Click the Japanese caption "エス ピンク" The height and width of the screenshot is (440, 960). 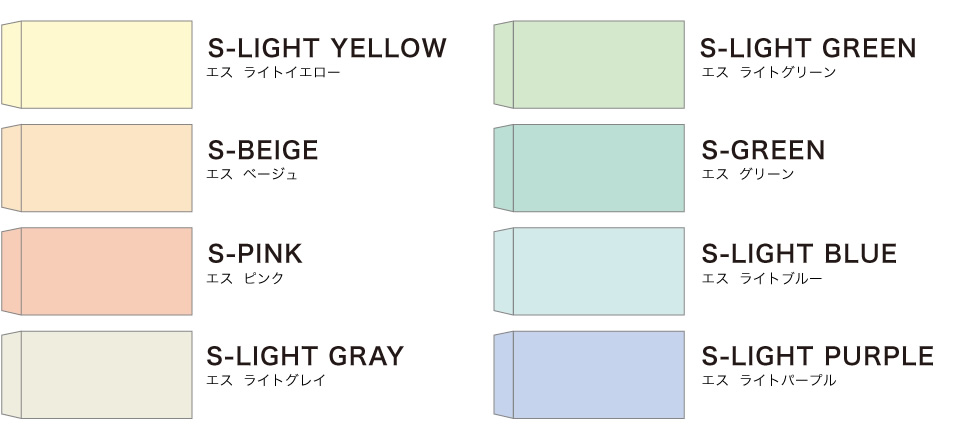click(244, 279)
